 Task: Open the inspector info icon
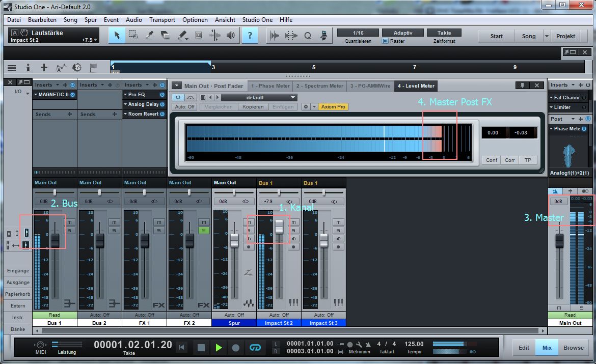[x=28, y=68]
